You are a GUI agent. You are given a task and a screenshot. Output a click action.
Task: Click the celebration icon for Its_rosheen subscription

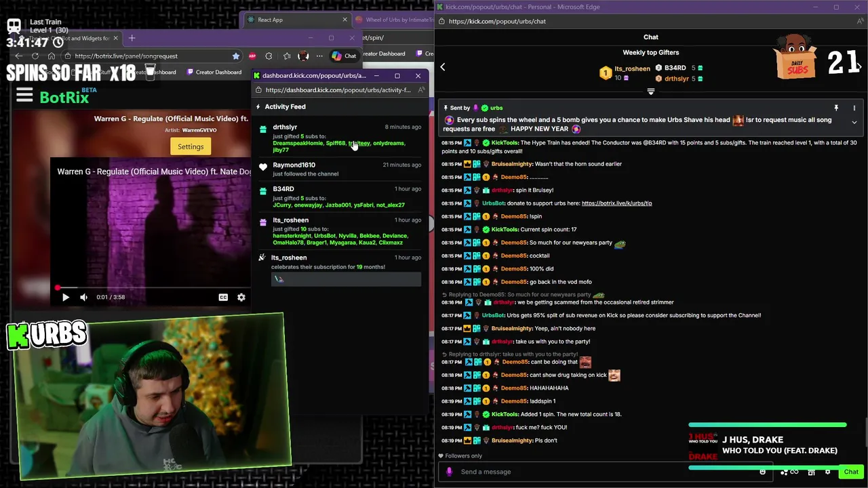(x=262, y=258)
